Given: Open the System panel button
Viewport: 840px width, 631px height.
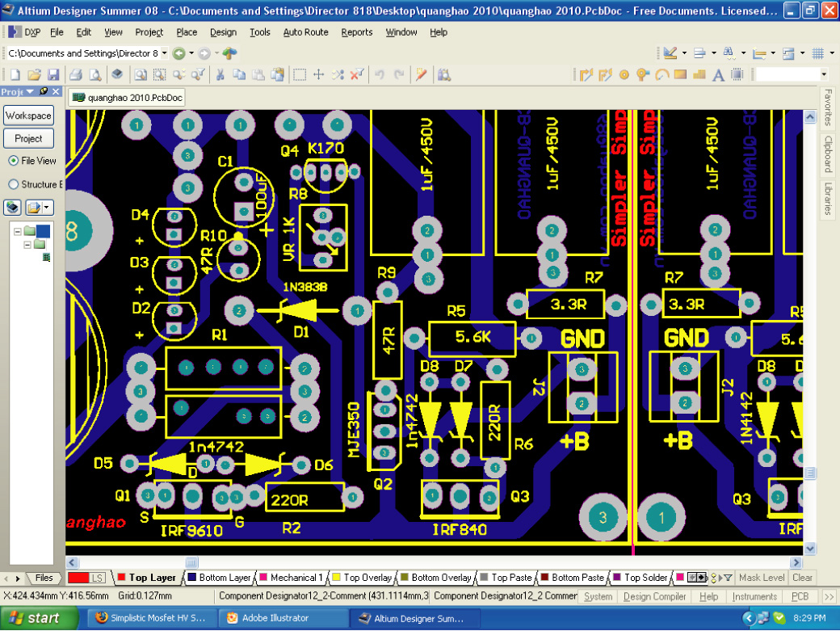Looking at the screenshot, I should pyautogui.click(x=598, y=596).
